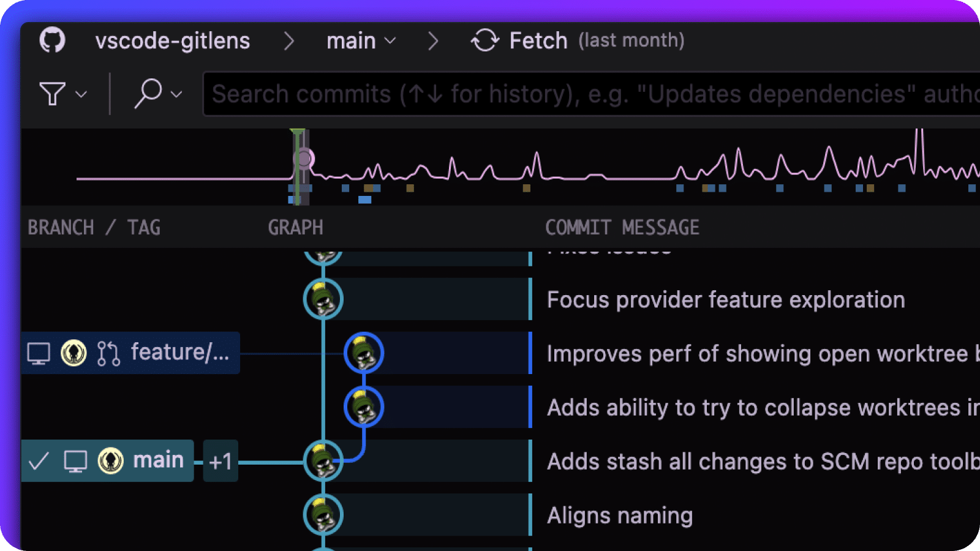Click the search magnifier icon
Viewport: 980px width, 551px height.
pyautogui.click(x=148, y=94)
